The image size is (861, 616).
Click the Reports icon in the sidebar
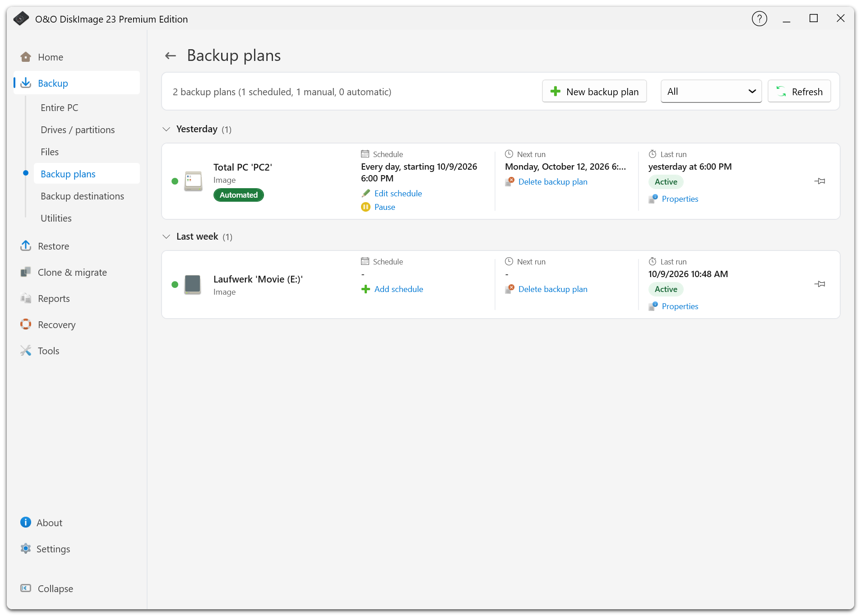tap(26, 298)
